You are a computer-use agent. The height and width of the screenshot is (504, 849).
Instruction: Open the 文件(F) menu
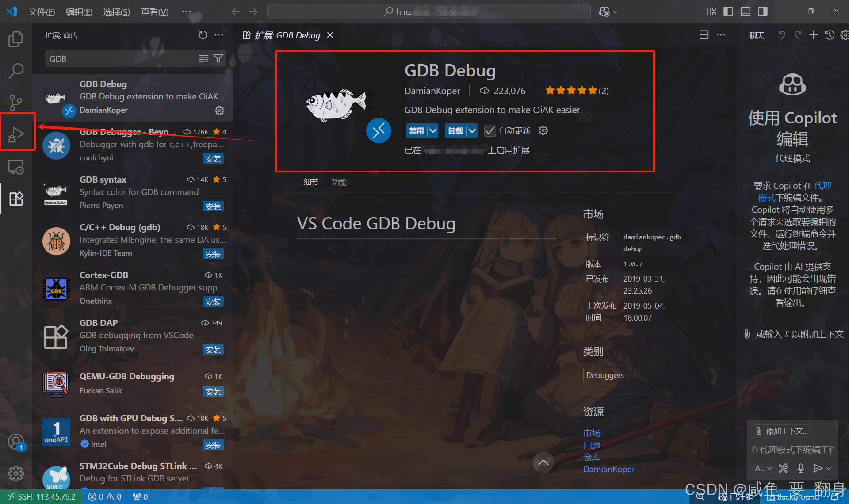click(x=42, y=12)
